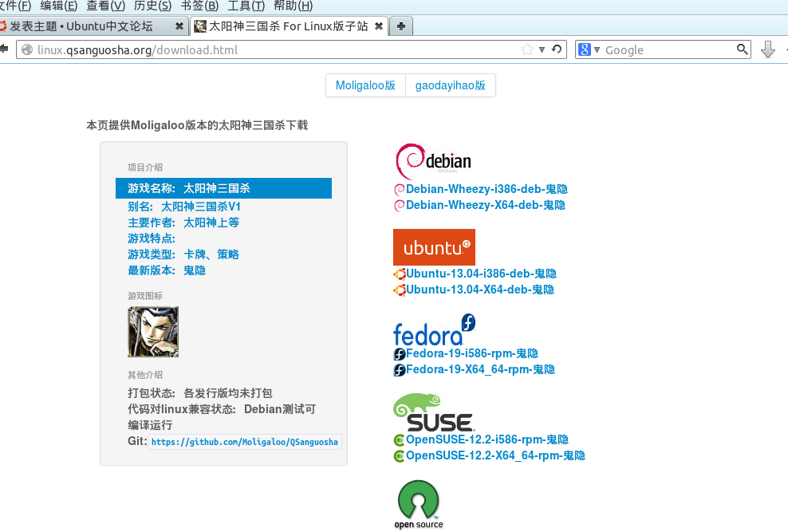Open the search engine selector dropdown
The image size is (788, 532).
pos(597,49)
